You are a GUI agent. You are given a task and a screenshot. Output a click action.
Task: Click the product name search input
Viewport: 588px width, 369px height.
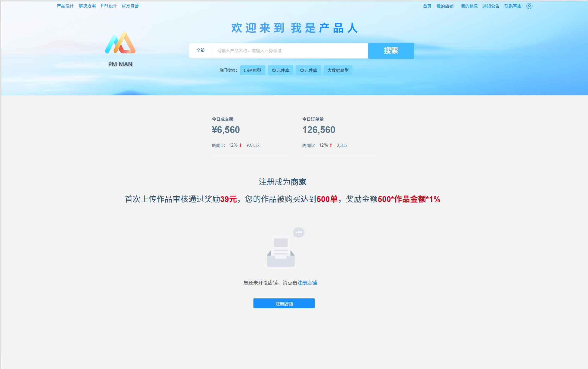290,51
